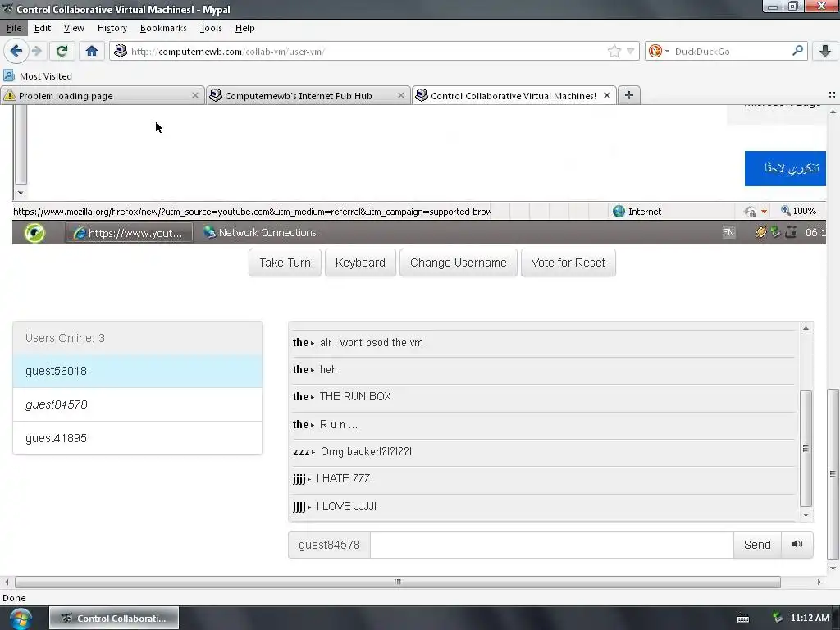Click the chat message 'THE RUN BOX'
This screenshot has width=840, height=630.
tap(355, 396)
